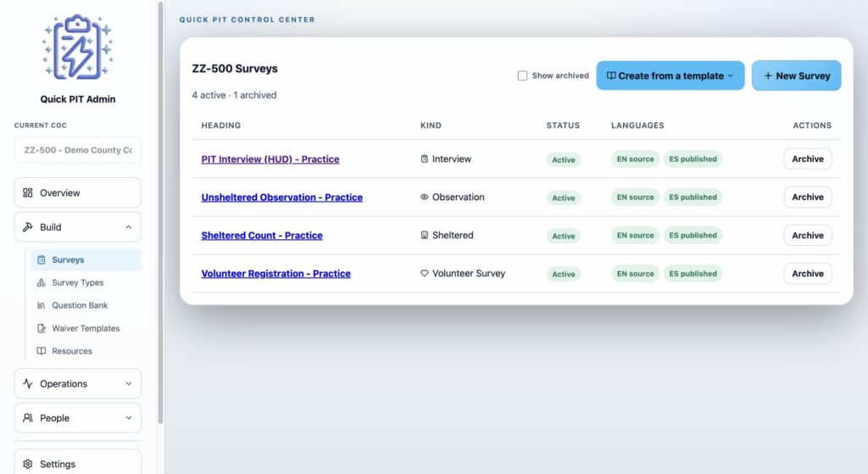
Task: Click the Waiver Templates pen icon
Action: click(x=42, y=328)
